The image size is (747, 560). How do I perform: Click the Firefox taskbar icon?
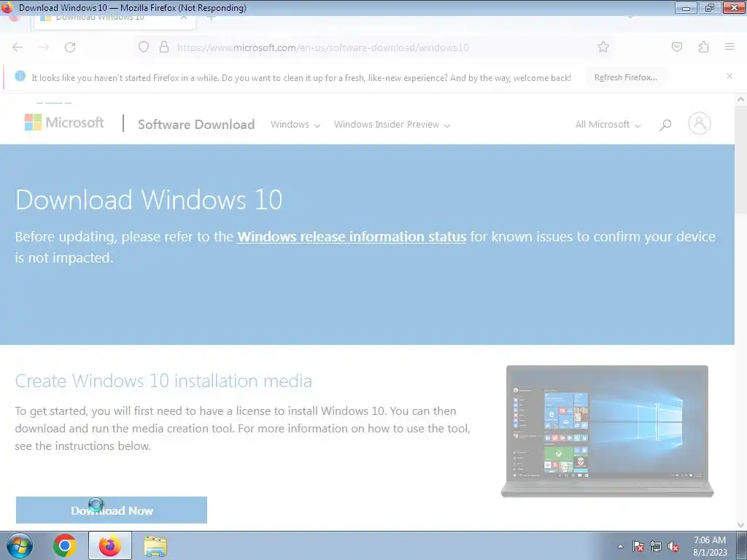click(110, 545)
